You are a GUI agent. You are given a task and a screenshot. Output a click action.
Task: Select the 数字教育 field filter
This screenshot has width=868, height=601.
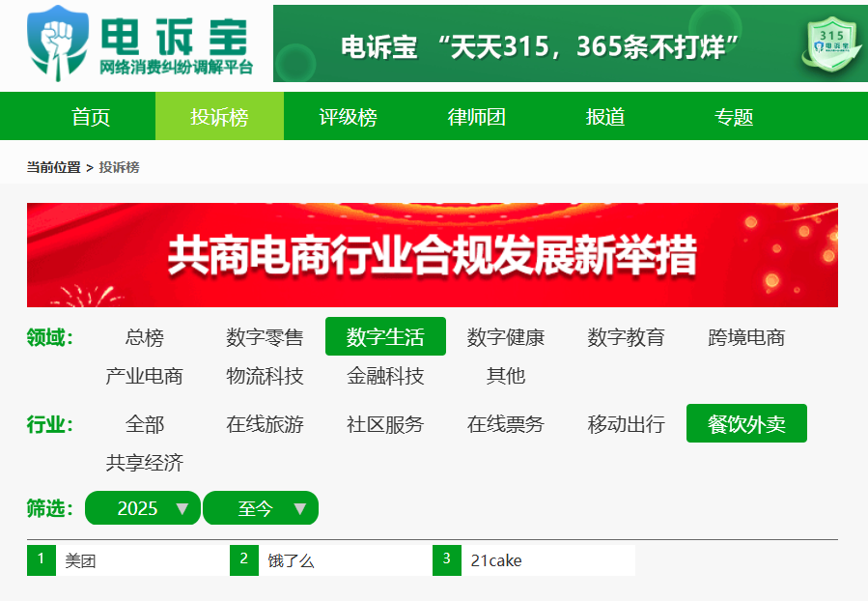(x=626, y=337)
